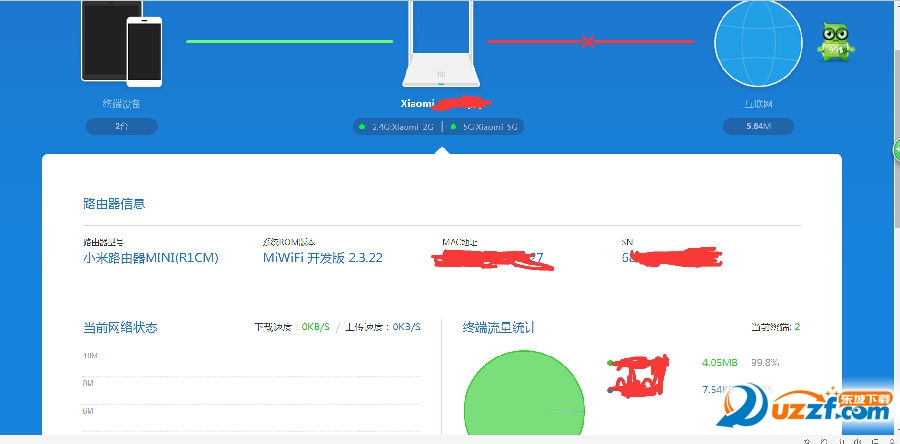
Task: Click the 终端流量统计 heading
Action: pyautogui.click(x=498, y=328)
